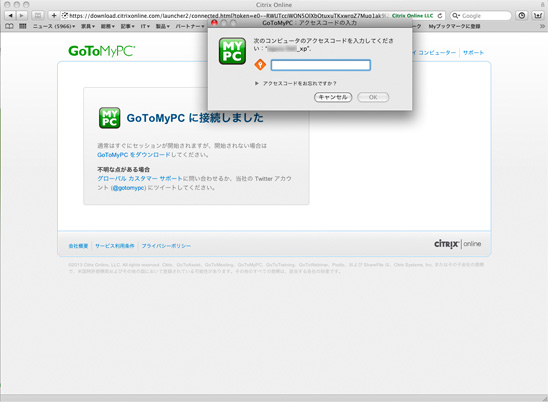Open the third bookmarks bar folder
This screenshot has height=403, width=548.
tap(108, 26)
